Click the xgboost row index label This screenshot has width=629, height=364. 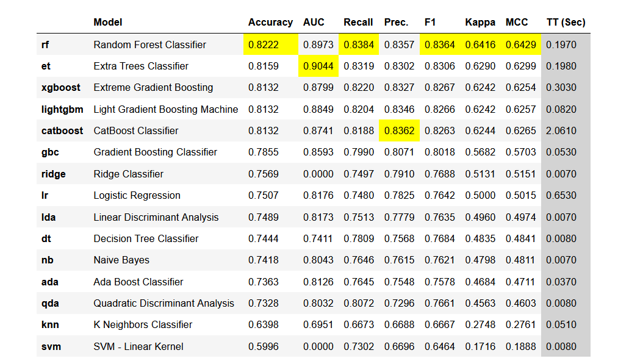[60, 88]
